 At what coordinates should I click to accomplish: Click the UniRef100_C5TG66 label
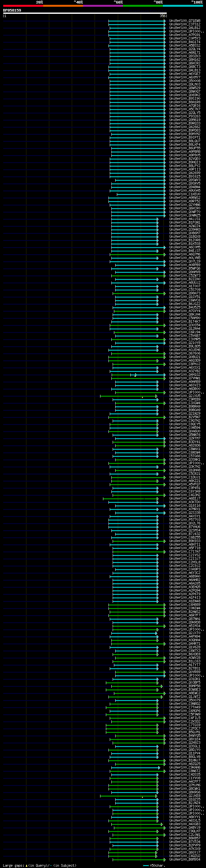185,456
